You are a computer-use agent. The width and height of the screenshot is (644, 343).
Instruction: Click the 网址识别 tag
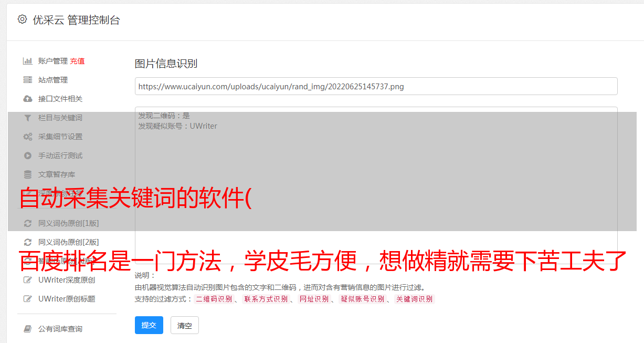click(314, 299)
